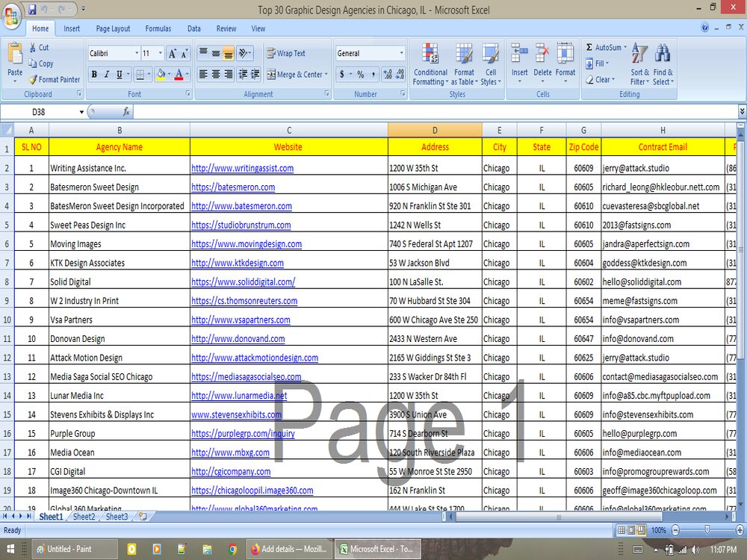Screen dimensions: 747x560
Task: Switch to Sheet2 worksheet tab
Action: point(84,517)
